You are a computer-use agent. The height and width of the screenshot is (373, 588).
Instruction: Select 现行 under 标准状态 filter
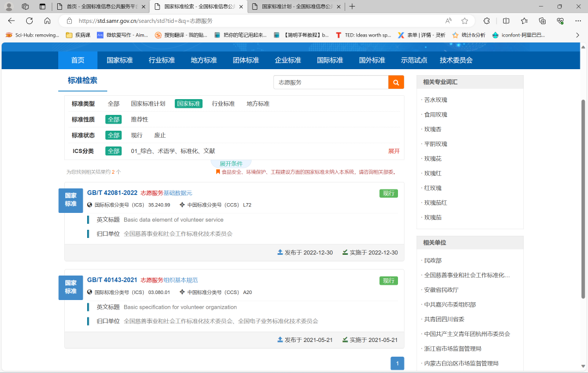coord(137,135)
